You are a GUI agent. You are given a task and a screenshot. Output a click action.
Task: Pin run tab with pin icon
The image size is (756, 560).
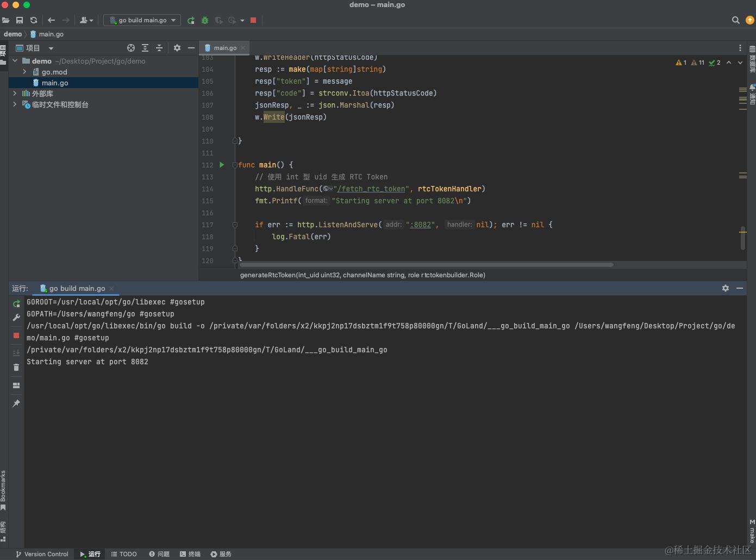coord(16,403)
